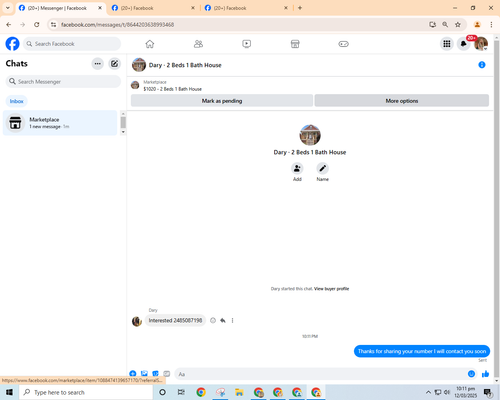Send a thumbs-up like
The image size is (500, 400).
click(485, 374)
